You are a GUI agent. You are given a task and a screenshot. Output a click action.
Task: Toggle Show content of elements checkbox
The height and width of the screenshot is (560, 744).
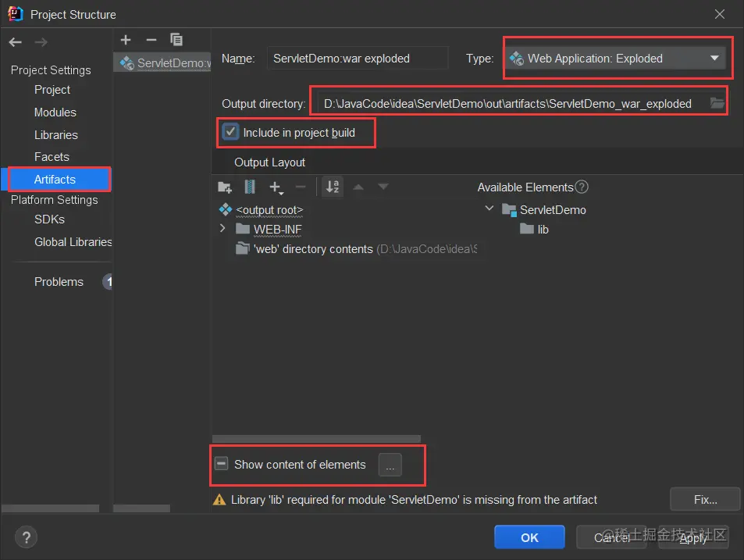(222, 464)
